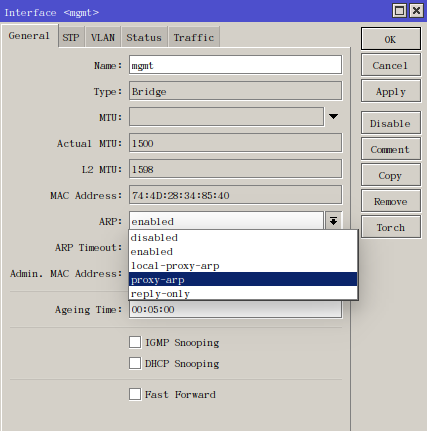Choose the highlighted 'proxy-arp' option

[x=243, y=280]
